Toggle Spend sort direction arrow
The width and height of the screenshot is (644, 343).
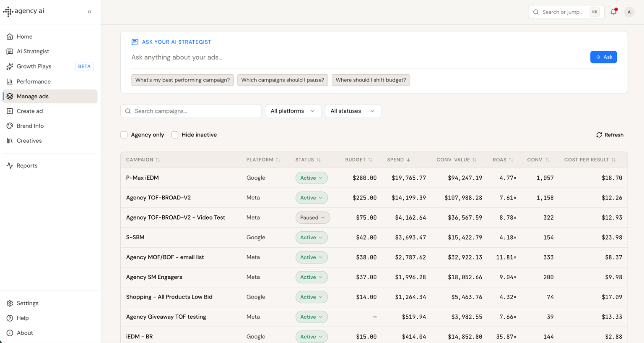(x=408, y=160)
